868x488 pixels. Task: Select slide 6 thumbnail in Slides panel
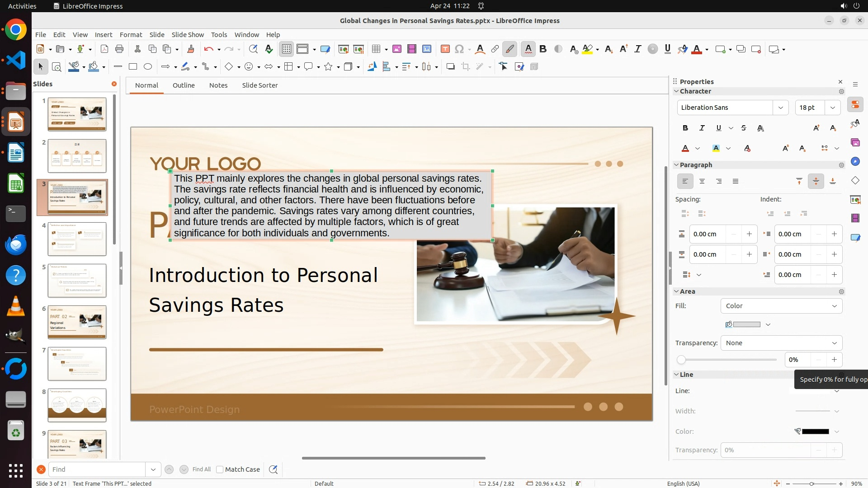pos(77,322)
